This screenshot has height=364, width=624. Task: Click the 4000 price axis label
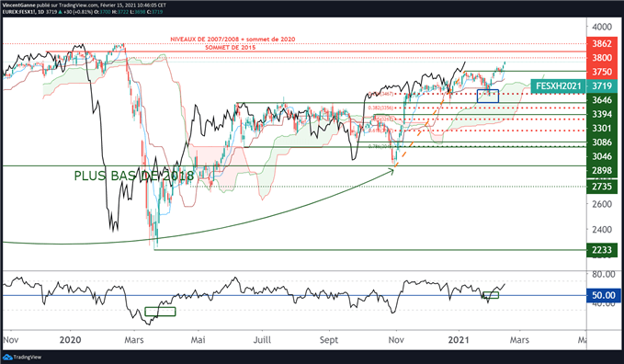tap(602, 27)
